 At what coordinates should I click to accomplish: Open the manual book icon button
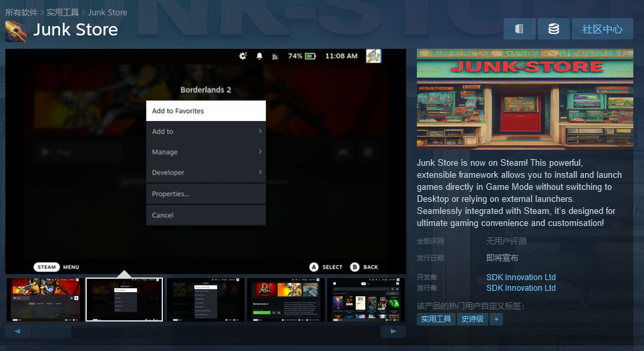click(x=520, y=29)
